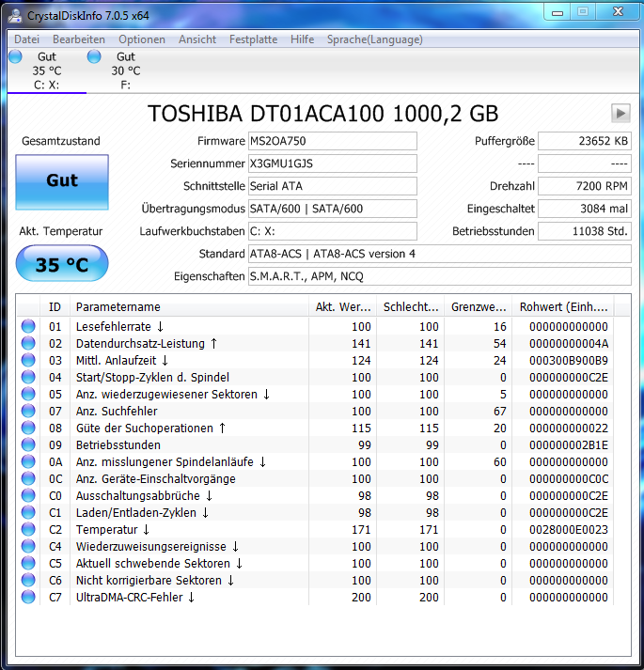Click the Eingeschaltet value 3084 mal
Image resolution: width=644 pixels, height=670 pixels.
click(585, 209)
